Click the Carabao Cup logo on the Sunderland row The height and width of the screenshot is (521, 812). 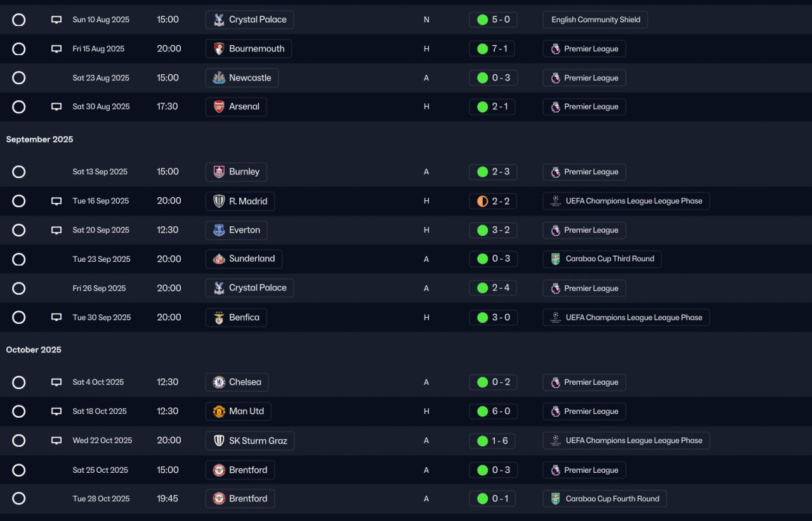[556, 259]
